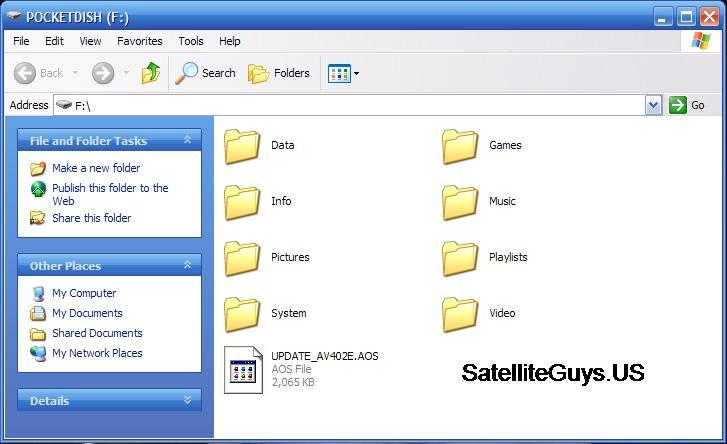Click the Games folder name

point(505,145)
